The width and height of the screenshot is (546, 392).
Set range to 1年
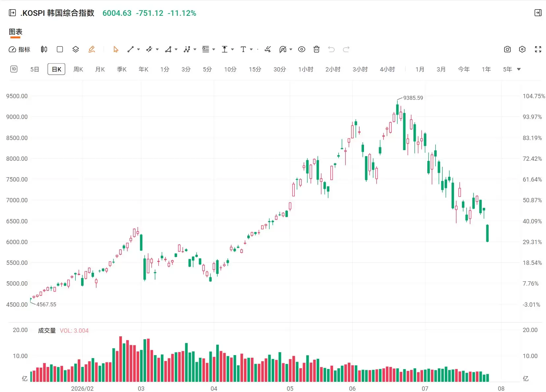[x=486, y=69]
